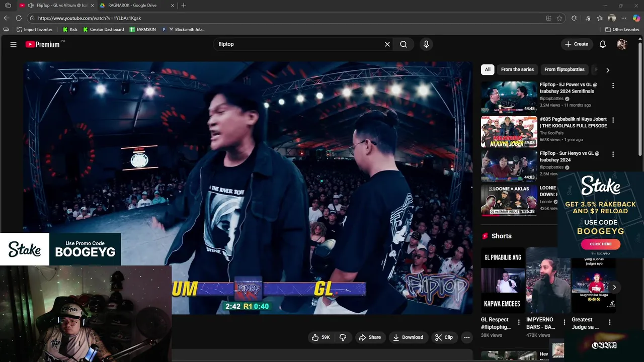This screenshot has height=362, width=644.
Task: Open options for Kuya Jobert Koolpals video
Action: coord(613,120)
